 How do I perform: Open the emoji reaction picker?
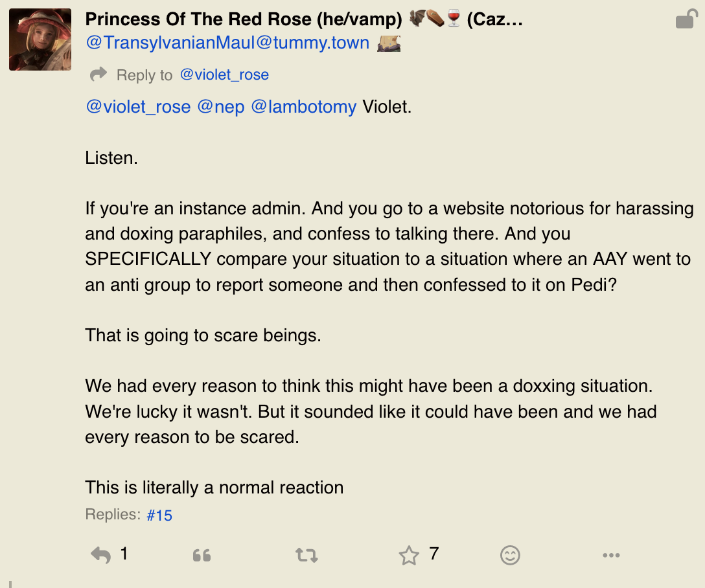[510, 555]
